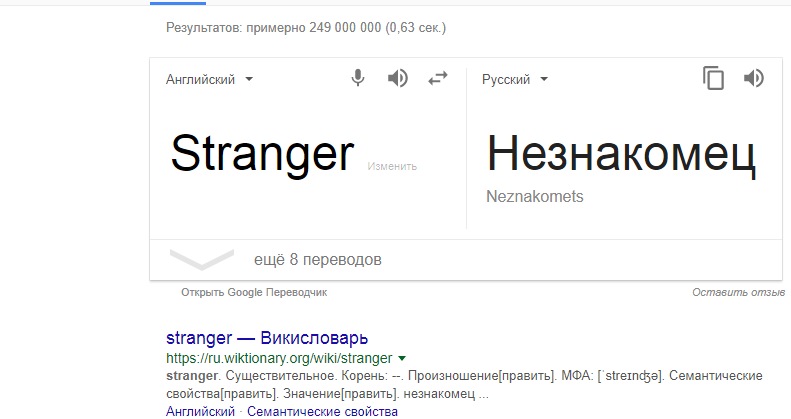The height and width of the screenshot is (419, 791).
Task: Click the Neznakomets transliteration text
Action: tap(534, 196)
